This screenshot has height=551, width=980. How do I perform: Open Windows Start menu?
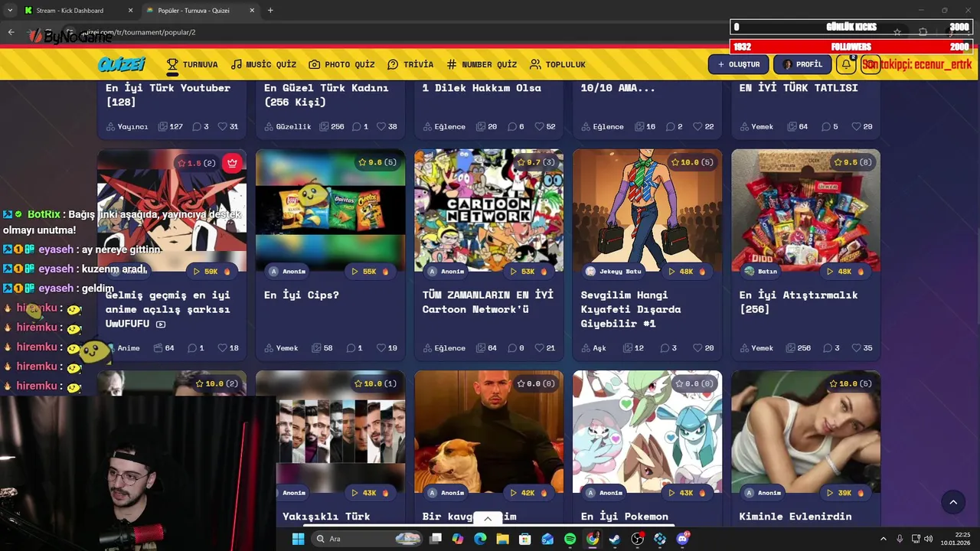[x=298, y=539]
